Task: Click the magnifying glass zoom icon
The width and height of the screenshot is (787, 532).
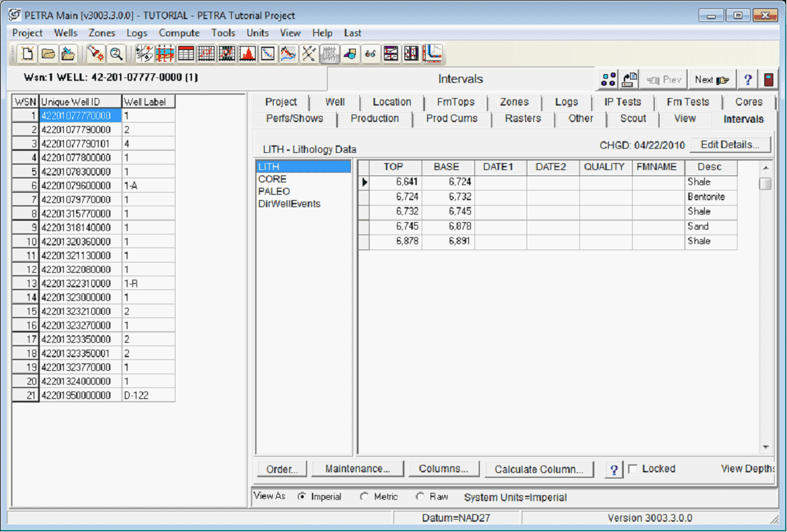Action: [116, 53]
